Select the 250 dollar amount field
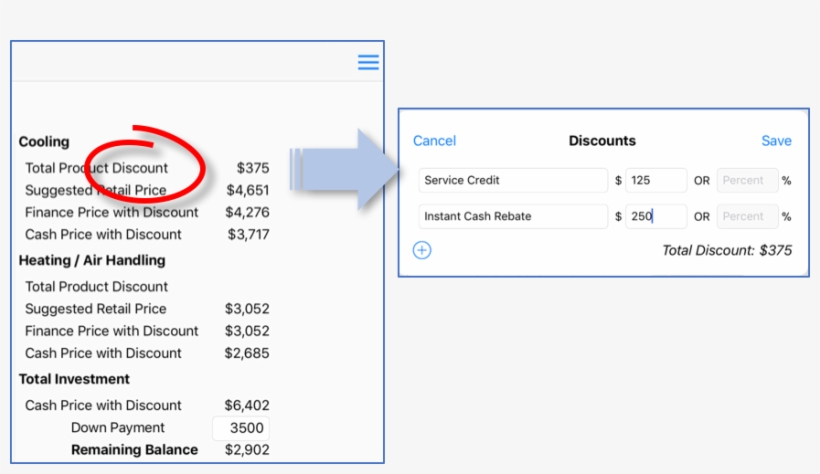This screenshot has width=820, height=474. point(656,216)
